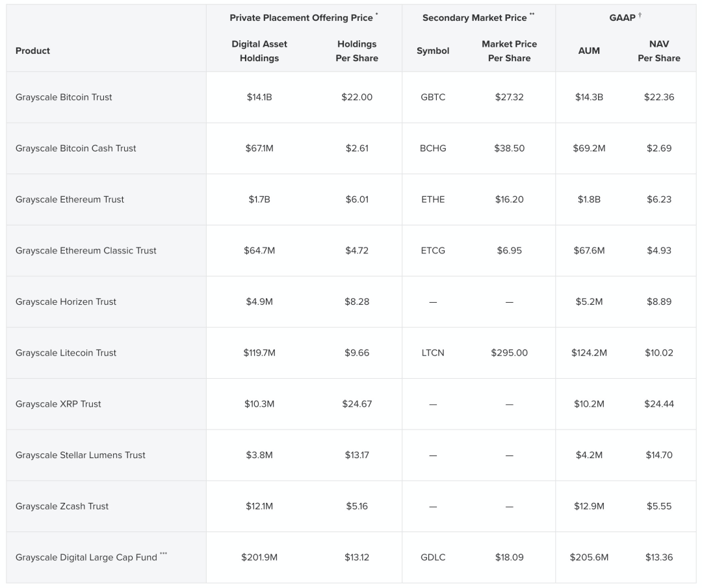Select the BCHG symbol cell
The image size is (702, 588).
[x=433, y=148]
